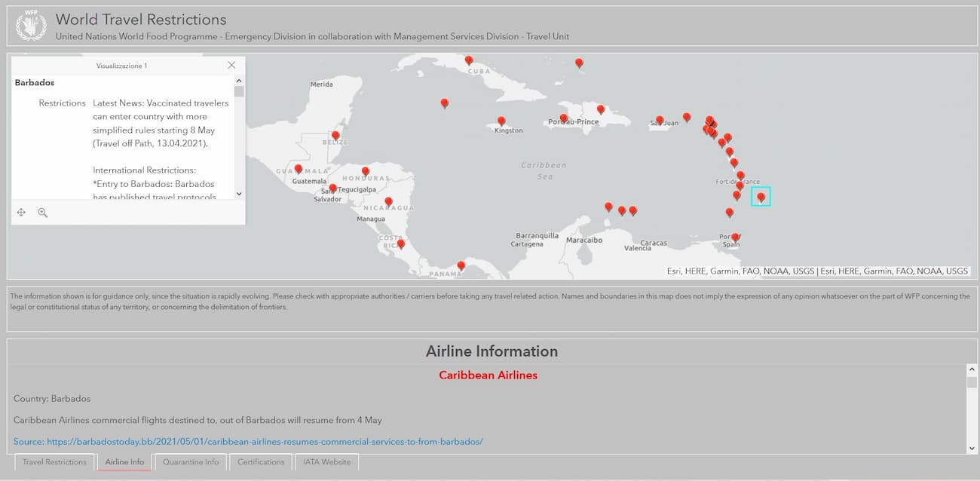
Task: Click the map marker above Kingston
Action: (501, 121)
